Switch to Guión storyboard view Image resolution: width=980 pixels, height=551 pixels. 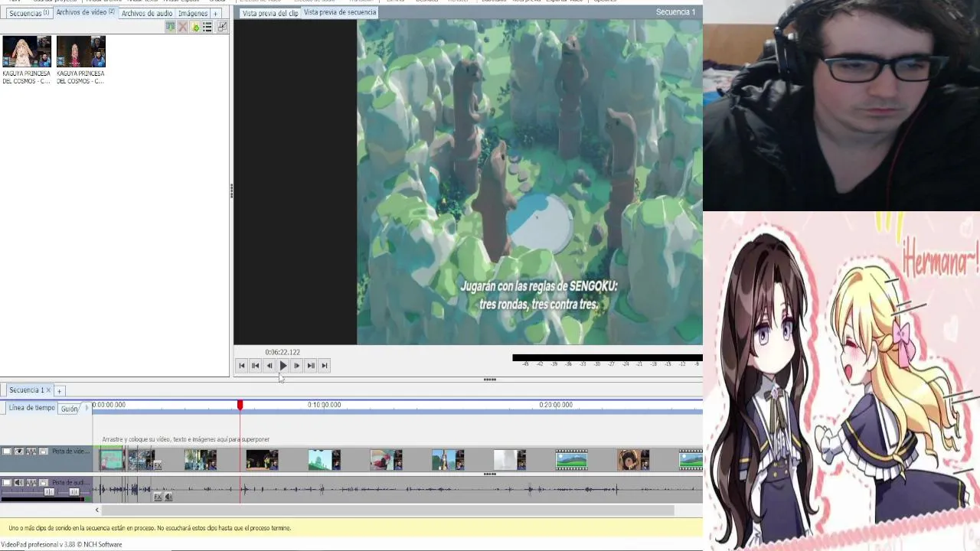click(70, 409)
